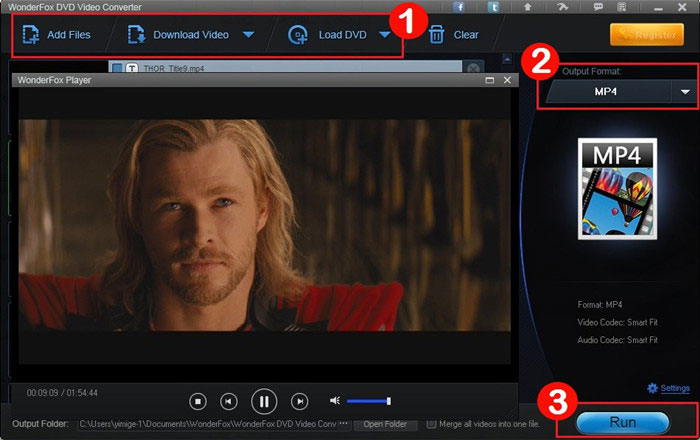Enable Merge all videos into one file
700x440 pixels.
(x=431, y=424)
